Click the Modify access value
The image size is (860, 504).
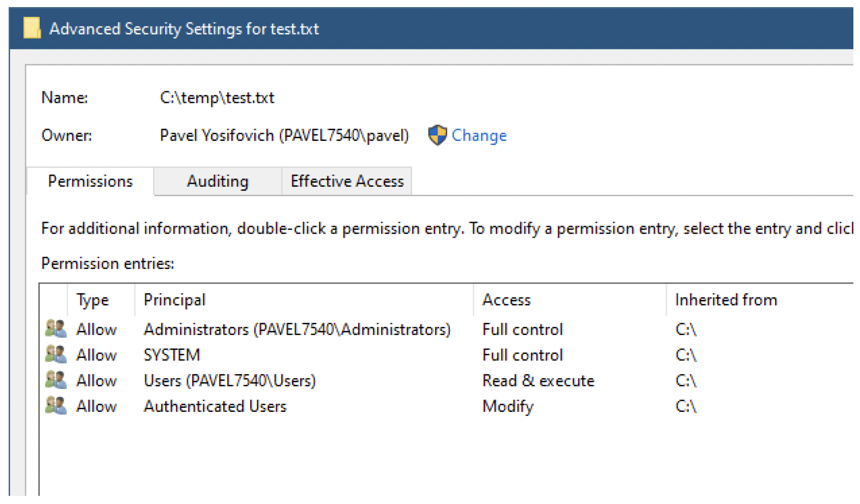(508, 406)
